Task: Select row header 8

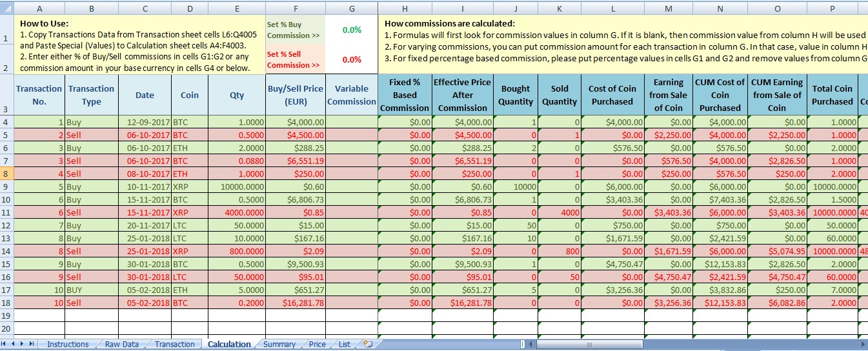Action: pos(6,174)
